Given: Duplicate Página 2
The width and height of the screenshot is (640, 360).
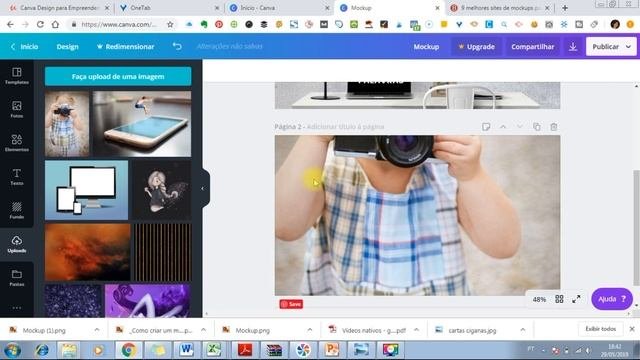Looking at the screenshot, I should pyautogui.click(x=537, y=127).
